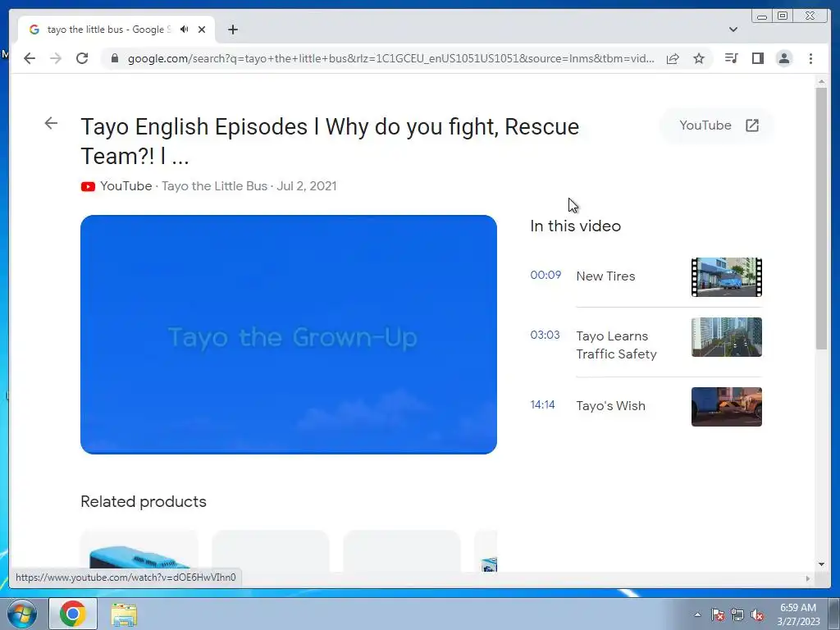The height and width of the screenshot is (630, 840).
Task: Open the New Tires chapter thumbnail
Action: (x=727, y=277)
